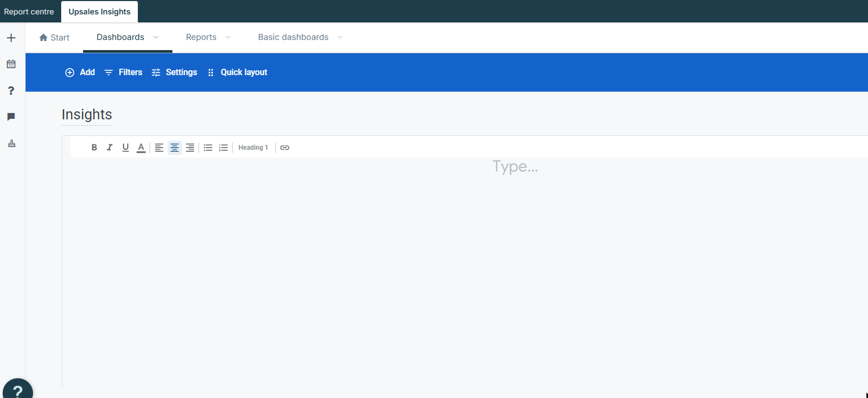Open the Heading 1 style dropdown

pyautogui.click(x=253, y=148)
